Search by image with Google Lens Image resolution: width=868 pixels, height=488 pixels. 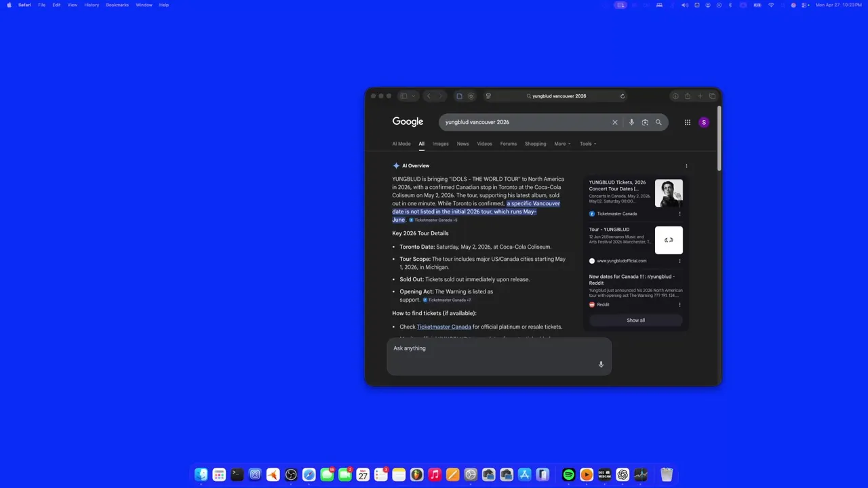645,123
